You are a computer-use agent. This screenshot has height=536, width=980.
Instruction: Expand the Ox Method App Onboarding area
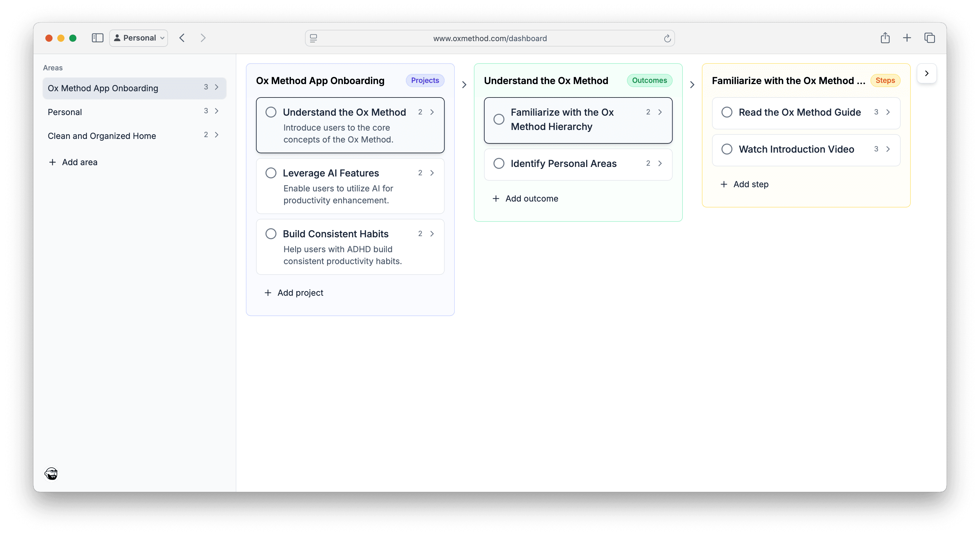tap(216, 87)
